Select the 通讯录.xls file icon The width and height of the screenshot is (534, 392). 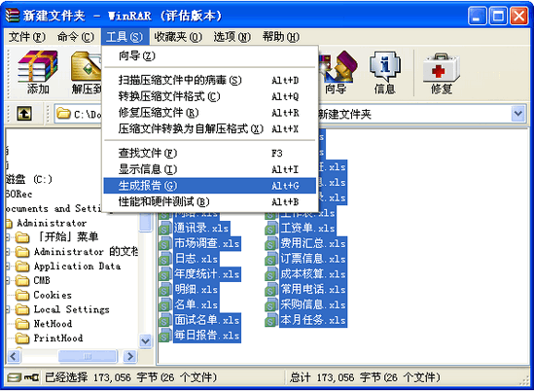click(164, 228)
